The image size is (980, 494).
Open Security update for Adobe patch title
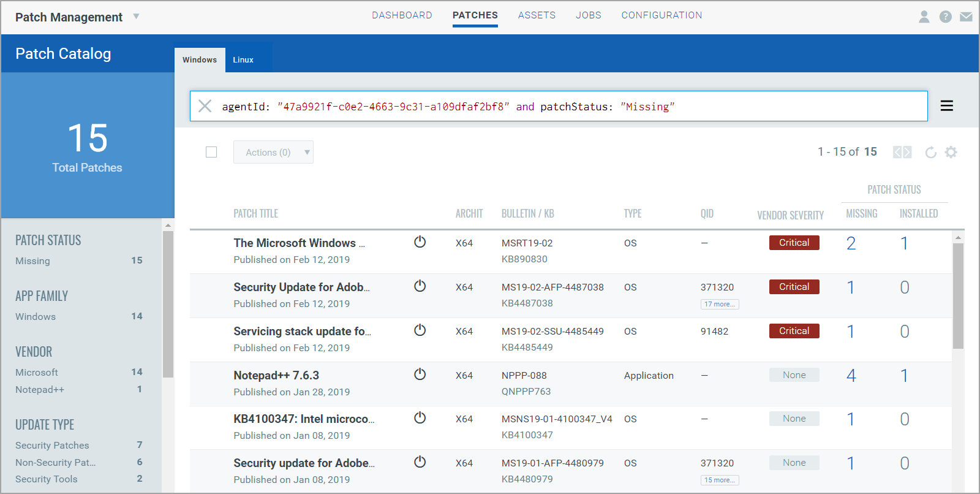point(304,463)
